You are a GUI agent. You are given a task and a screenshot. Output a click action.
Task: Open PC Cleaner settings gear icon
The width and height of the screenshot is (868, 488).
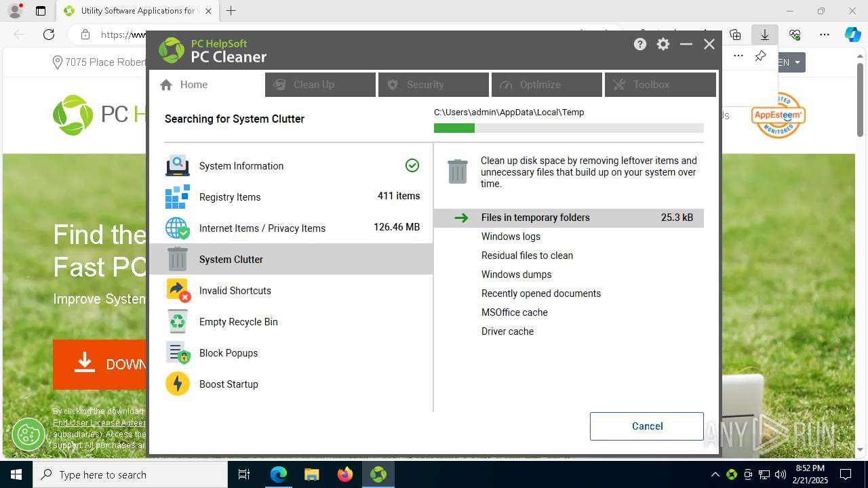663,44
